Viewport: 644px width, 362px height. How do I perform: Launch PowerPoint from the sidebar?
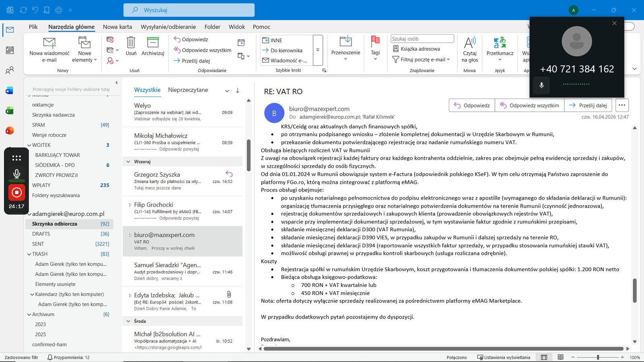[10, 131]
